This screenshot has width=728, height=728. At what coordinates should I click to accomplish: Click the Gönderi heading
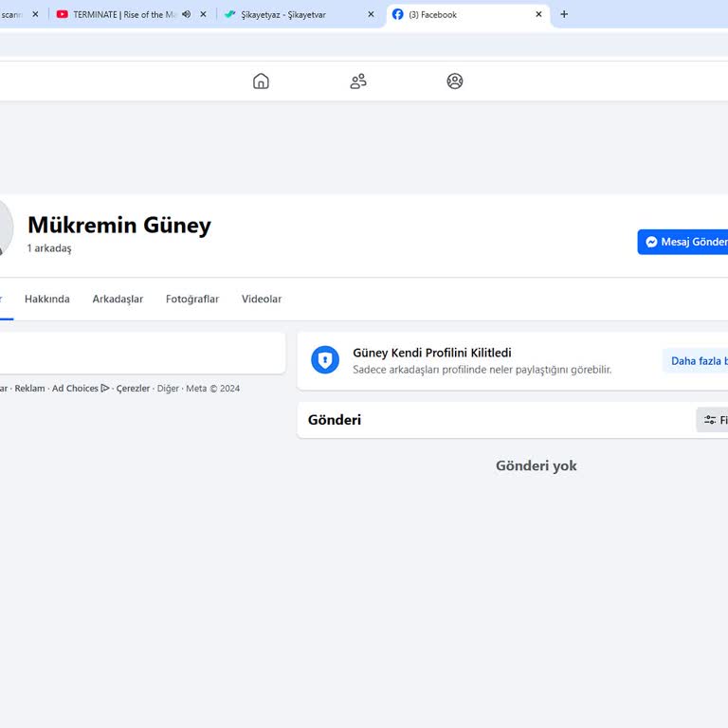pos(335,420)
